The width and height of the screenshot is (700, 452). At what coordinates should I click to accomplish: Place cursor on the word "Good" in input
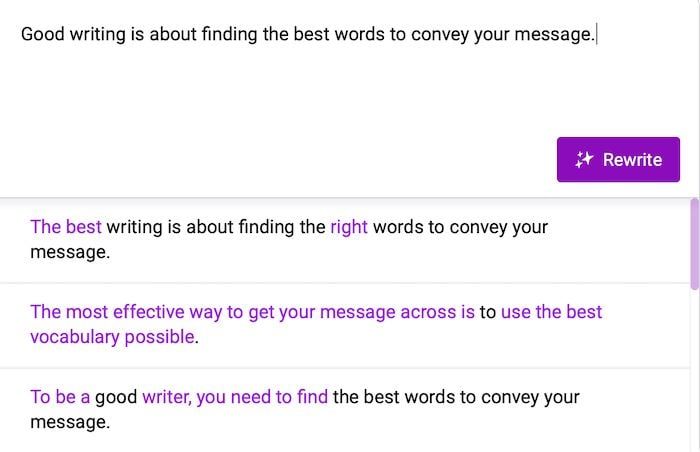click(43, 34)
